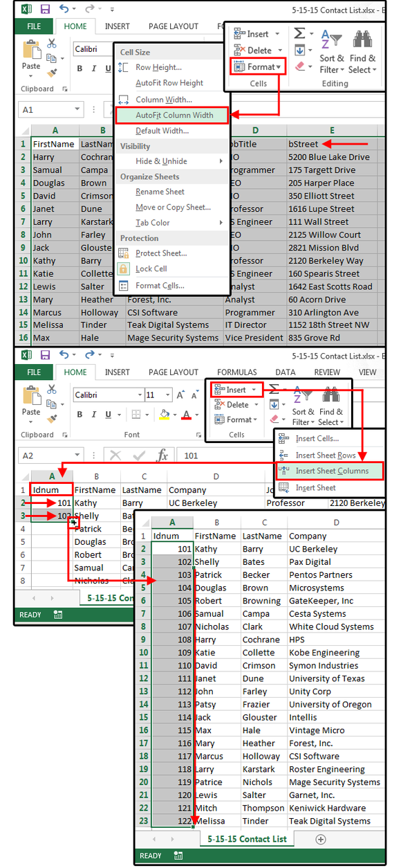Click the plus New Sheet button
The width and height of the screenshot is (401, 868).
tap(320, 838)
